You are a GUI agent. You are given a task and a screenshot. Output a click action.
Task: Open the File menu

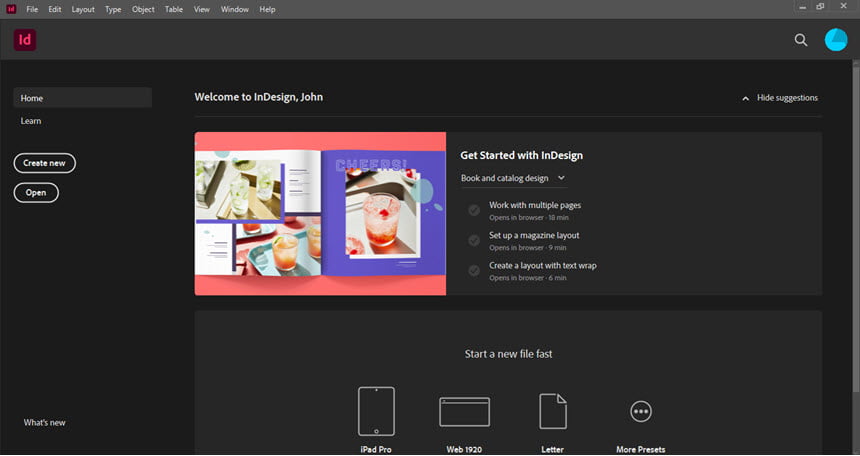click(x=32, y=9)
